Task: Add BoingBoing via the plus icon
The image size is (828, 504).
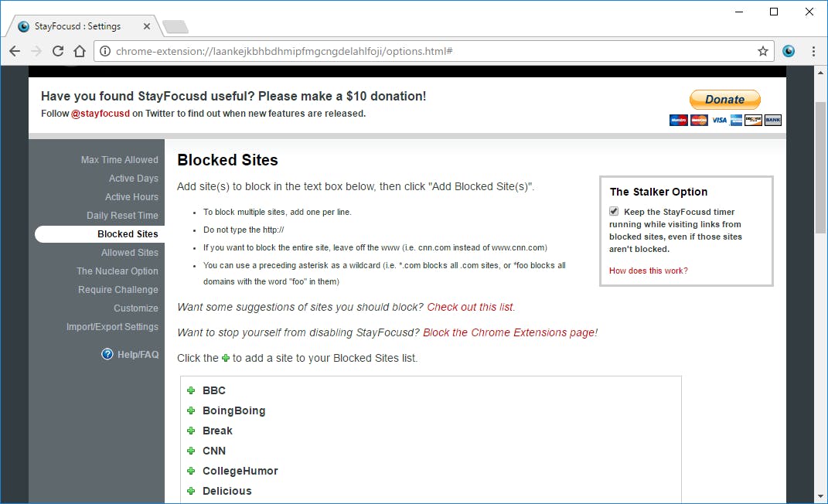Action: [x=191, y=410]
